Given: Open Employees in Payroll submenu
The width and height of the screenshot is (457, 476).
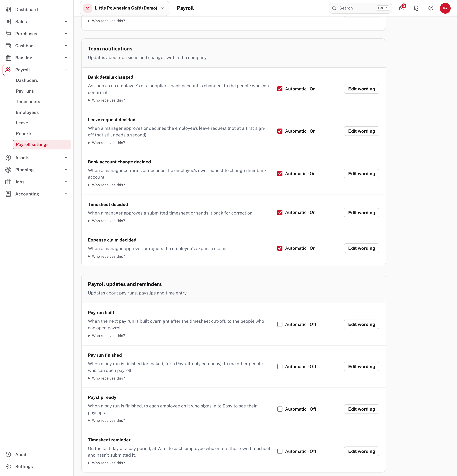Looking at the screenshot, I should (x=27, y=112).
